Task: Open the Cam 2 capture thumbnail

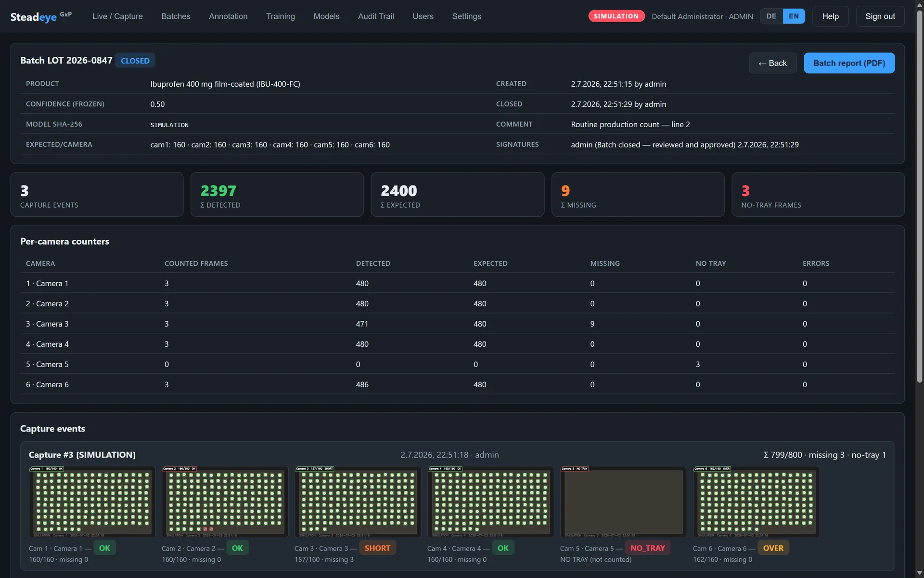Action: pos(225,502)
